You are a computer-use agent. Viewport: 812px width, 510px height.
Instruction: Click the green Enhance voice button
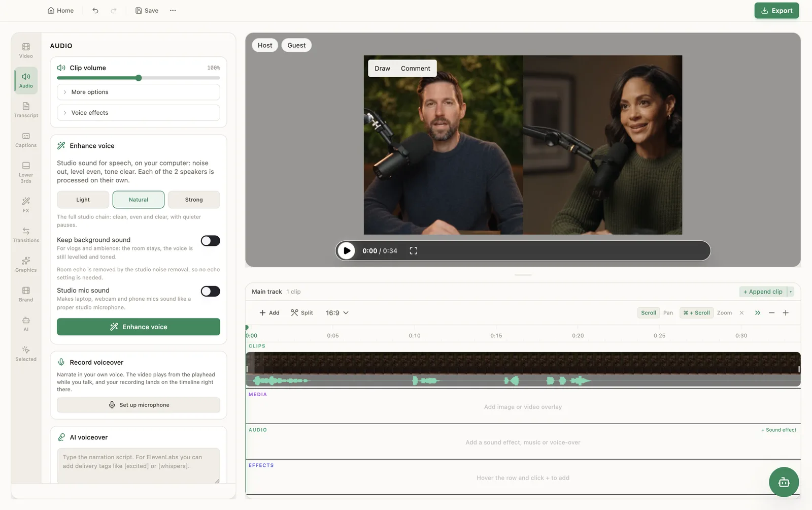(x=139, y=327)
